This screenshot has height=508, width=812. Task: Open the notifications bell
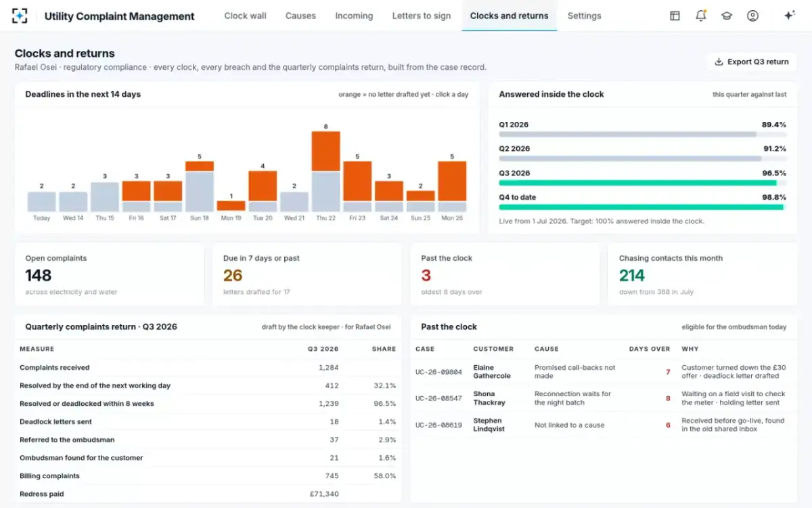701,16
